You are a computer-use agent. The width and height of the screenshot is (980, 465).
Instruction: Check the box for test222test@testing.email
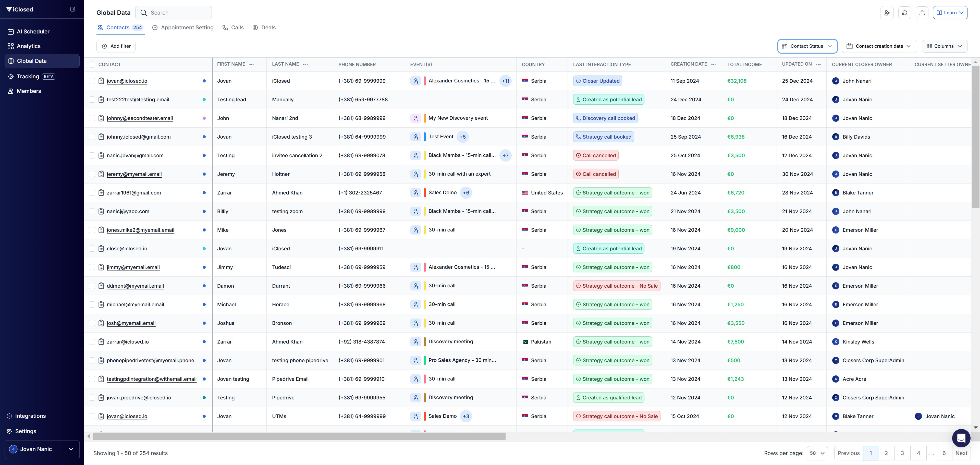[x=92, y=99]
